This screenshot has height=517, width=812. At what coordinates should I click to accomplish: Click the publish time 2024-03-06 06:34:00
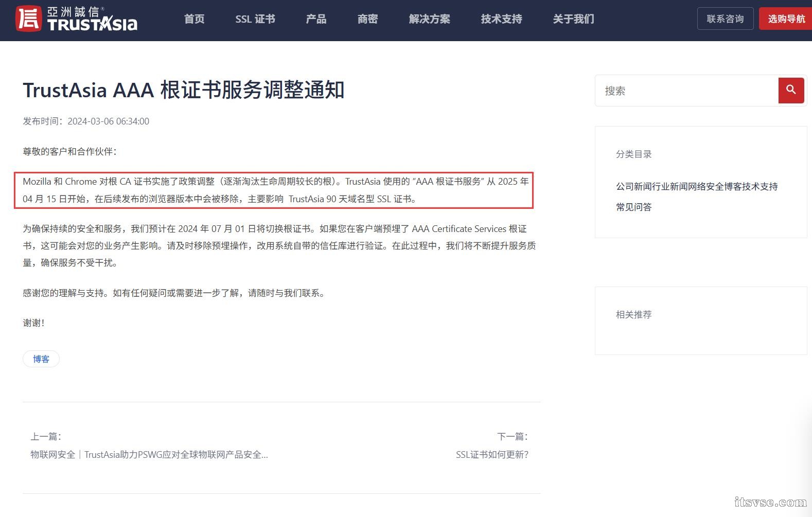108,121
